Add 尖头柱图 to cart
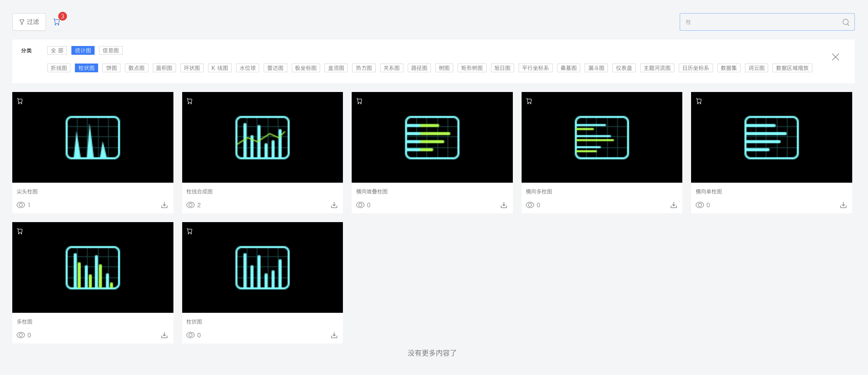Viewport: 868px width, 375px height. 20,101
